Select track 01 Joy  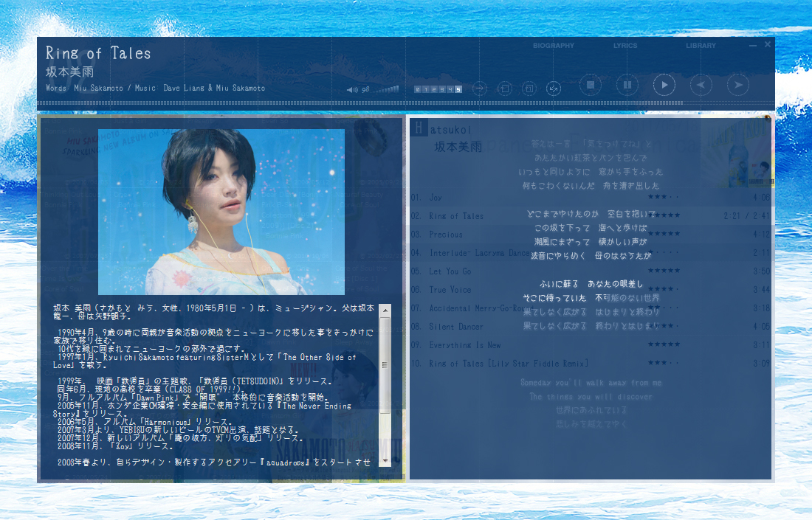click(591, 197)
